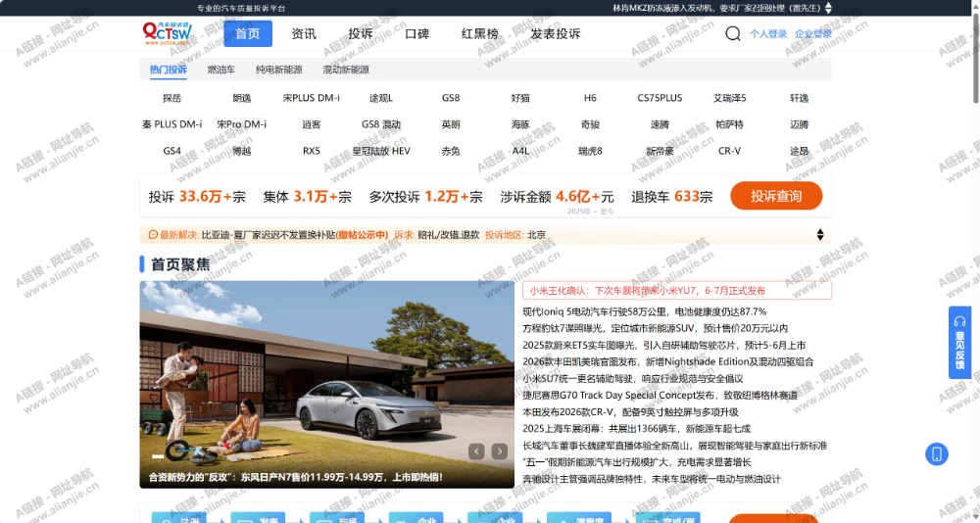Click the 东风日产N7 carousel image
This screenshot has width=980, height=523.
coord(327,384)
